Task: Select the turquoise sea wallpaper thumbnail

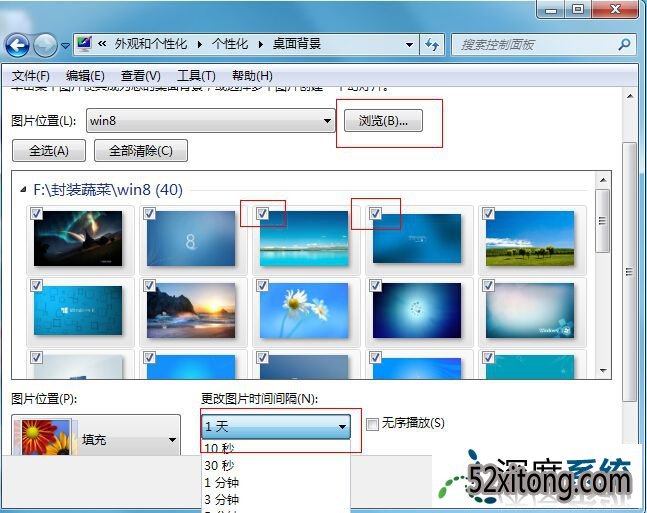Action: [304, 239]
